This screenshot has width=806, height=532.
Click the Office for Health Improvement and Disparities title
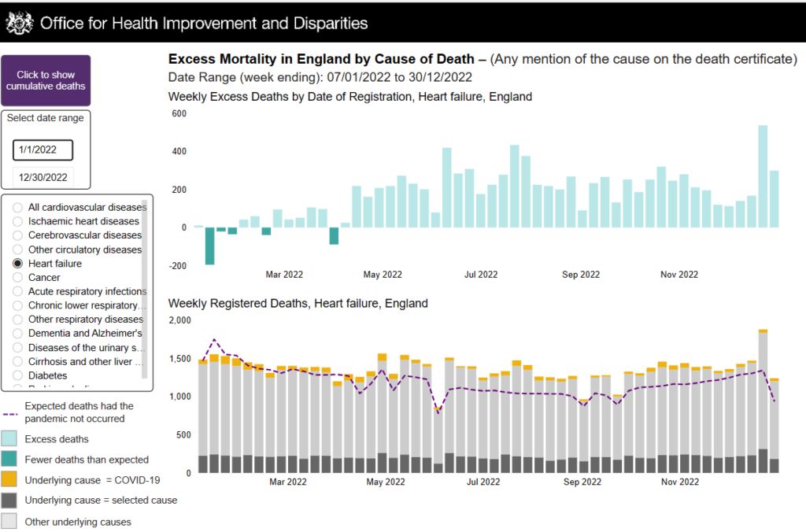tap(203, 23)
